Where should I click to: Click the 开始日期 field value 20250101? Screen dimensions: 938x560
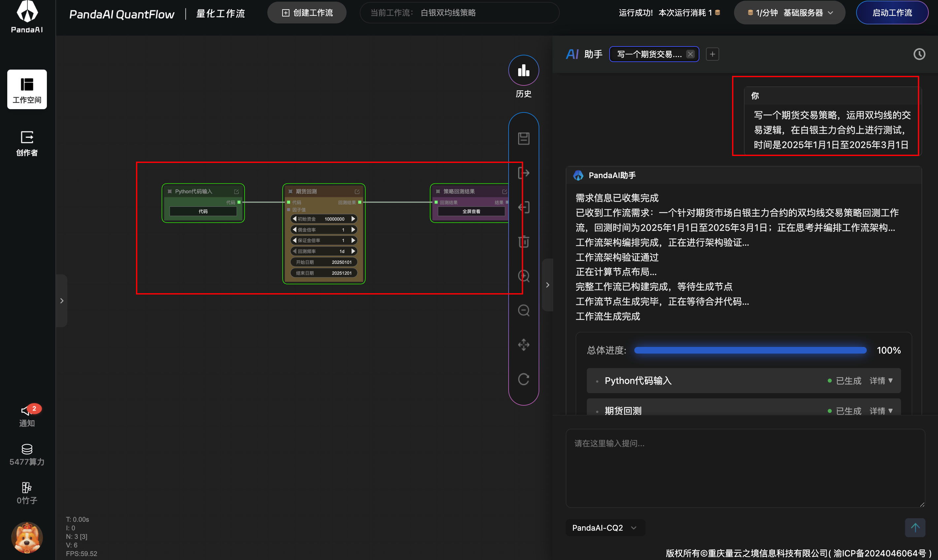pos(341,262)
